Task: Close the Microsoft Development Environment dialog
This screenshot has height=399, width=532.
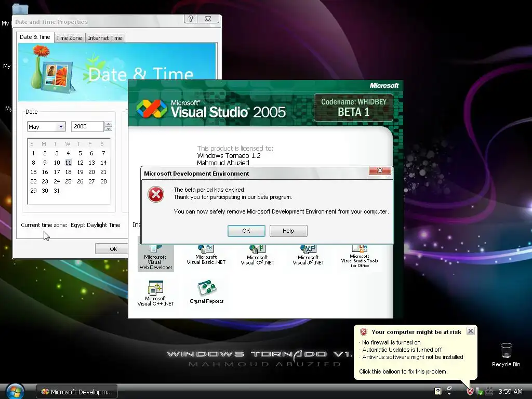Action: 380,170
